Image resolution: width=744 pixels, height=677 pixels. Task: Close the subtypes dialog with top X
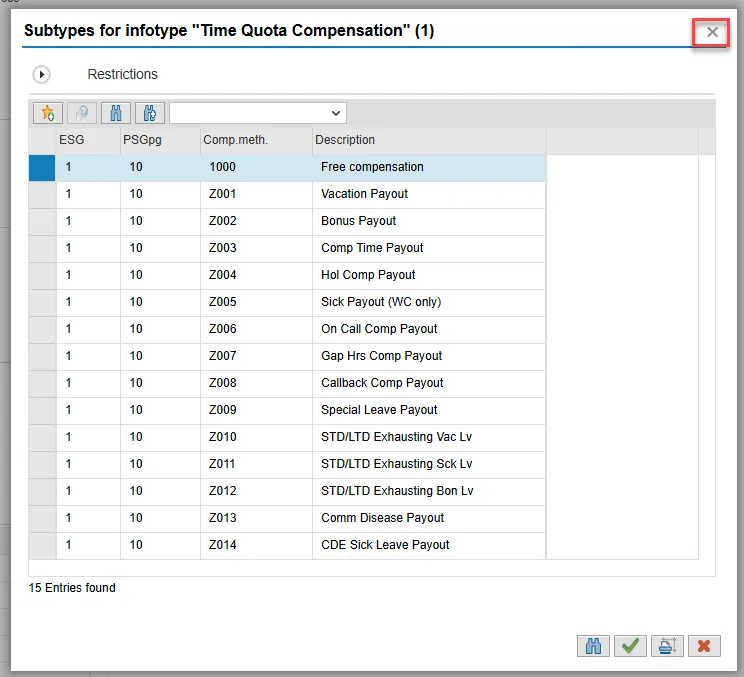(x=712, y=32)
